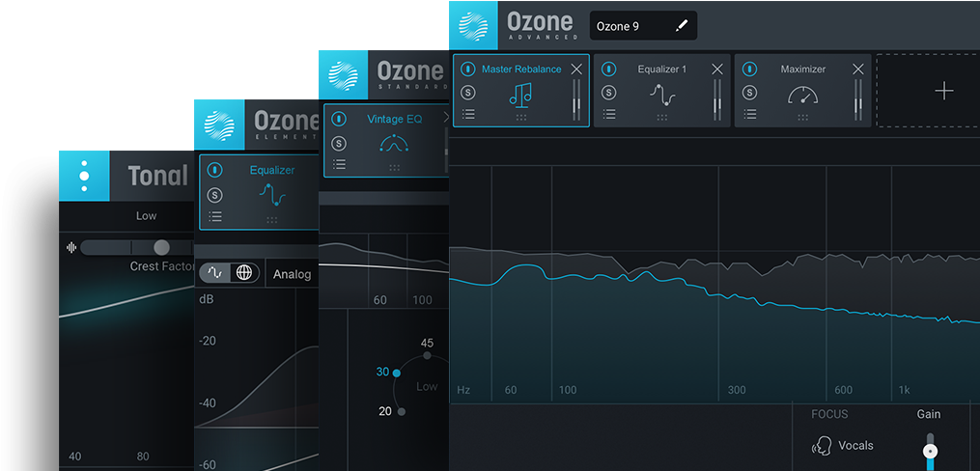The height and width of the screenshot is (471, 980).
Task: Click the Ozone Standard logo icon
Action: coord(343,74)
